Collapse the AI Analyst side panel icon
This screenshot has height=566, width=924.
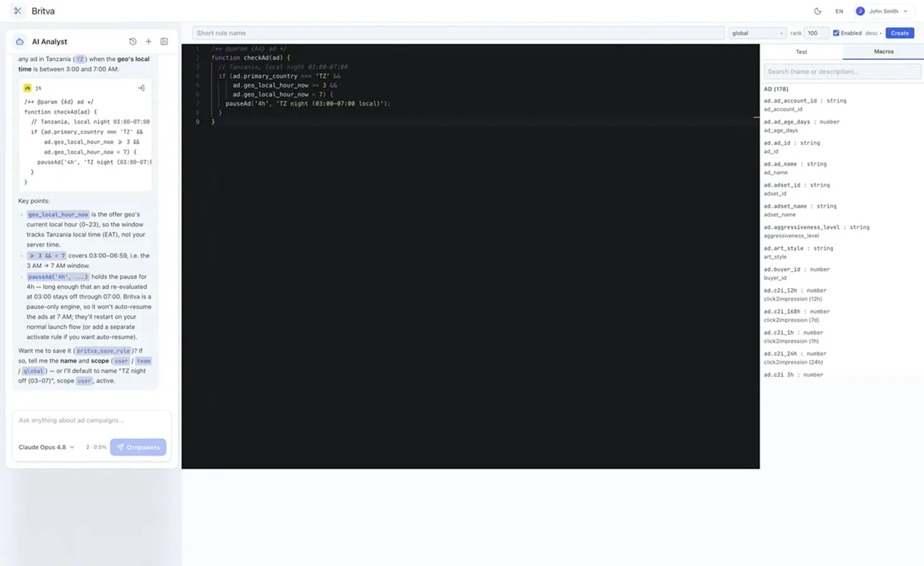point(164,42)
